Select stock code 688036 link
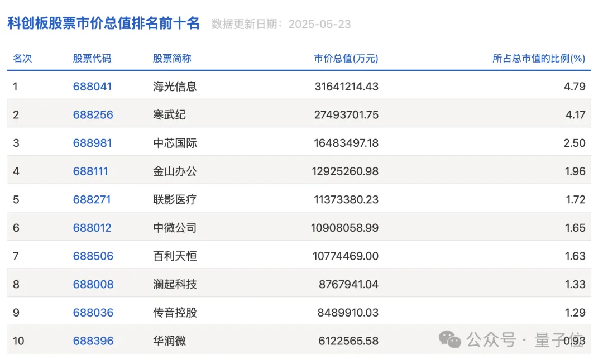Screen dimensions: 603x364 [x=93, y=313]
